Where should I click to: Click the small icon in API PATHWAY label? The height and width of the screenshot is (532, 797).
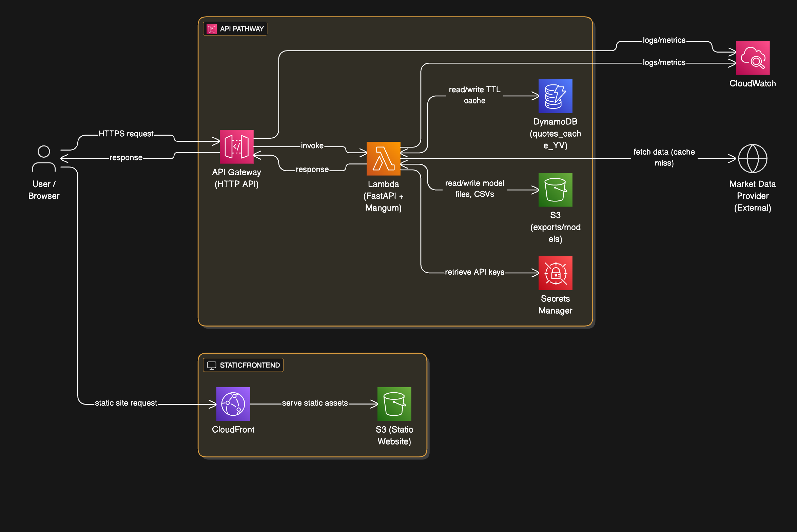pyautogui.click(x=212, y=29)
